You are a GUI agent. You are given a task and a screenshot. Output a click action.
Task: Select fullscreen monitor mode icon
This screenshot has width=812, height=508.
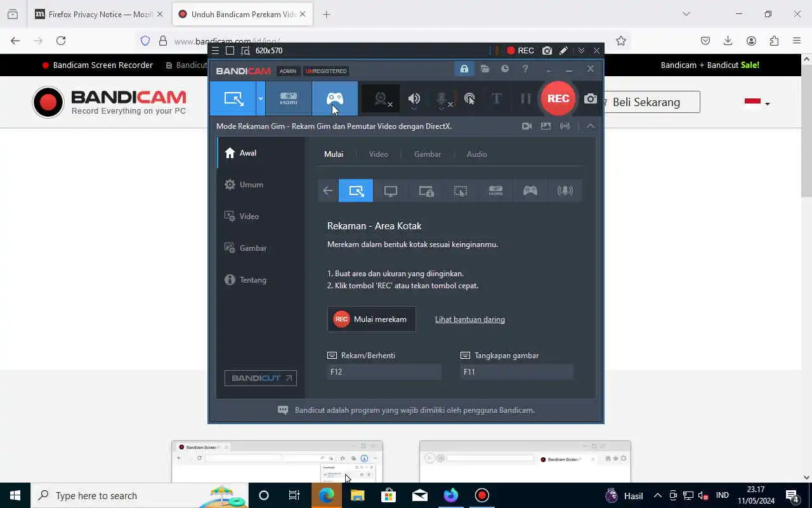coord(391,190)
